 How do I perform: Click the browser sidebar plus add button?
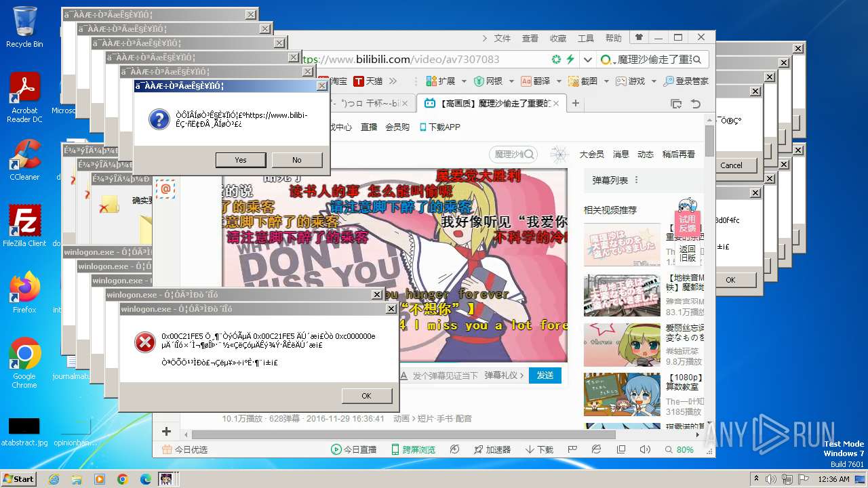pos(166,431)
